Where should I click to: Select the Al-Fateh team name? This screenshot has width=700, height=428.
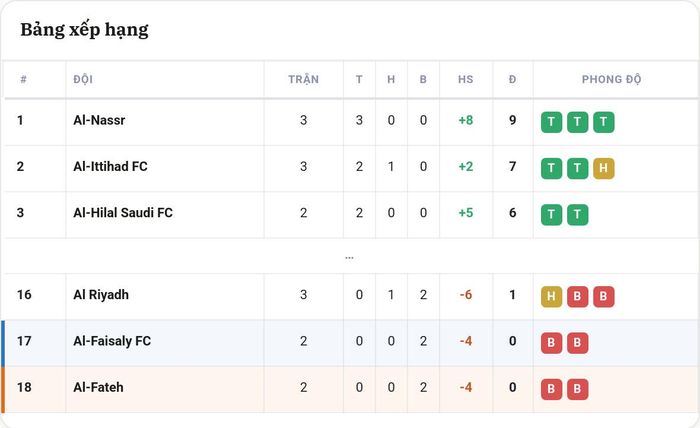tap(98, 387)
